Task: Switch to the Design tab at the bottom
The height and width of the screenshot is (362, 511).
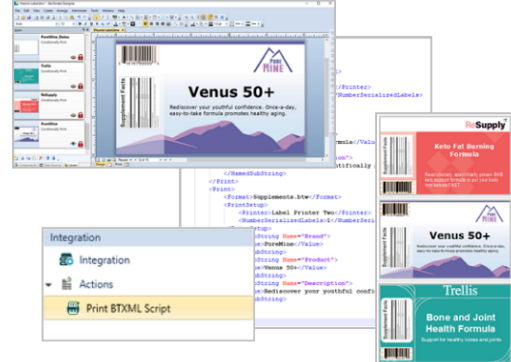Action: click(x=101, y=164)
